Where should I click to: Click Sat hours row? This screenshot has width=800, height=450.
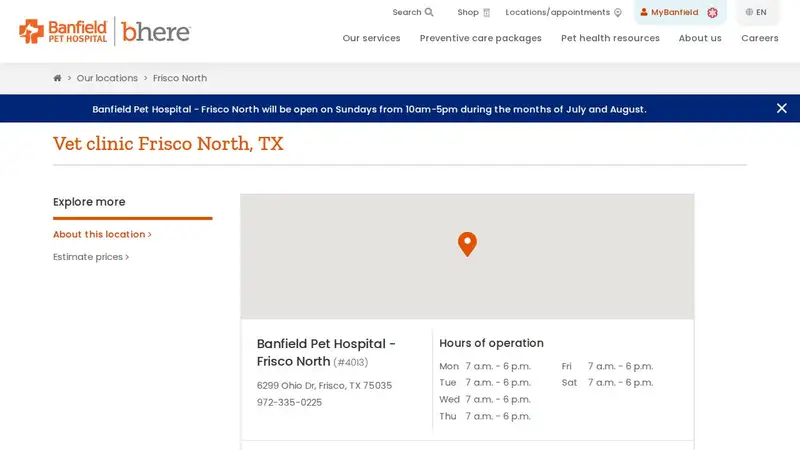click(607, 382)
